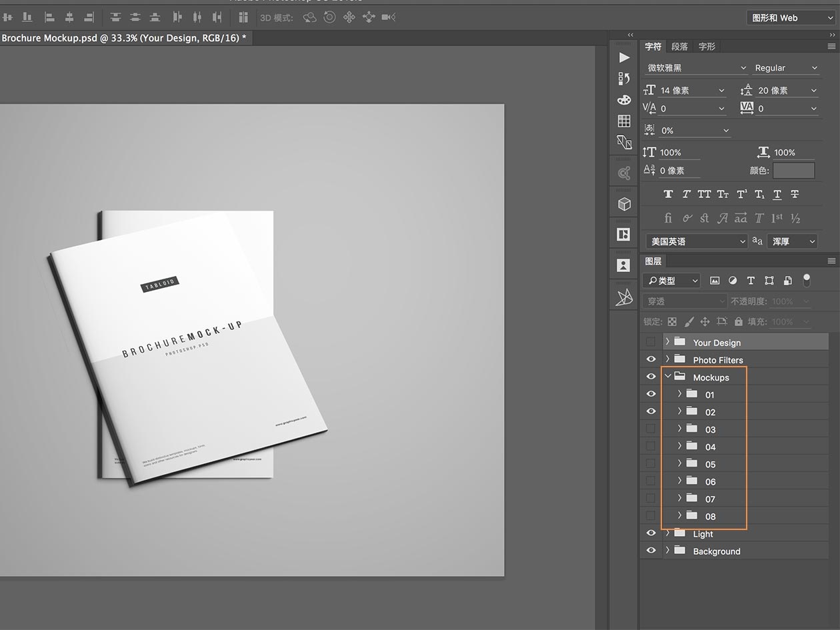Show the Your Design layer group
840x630 pixels.
[651, 342]
